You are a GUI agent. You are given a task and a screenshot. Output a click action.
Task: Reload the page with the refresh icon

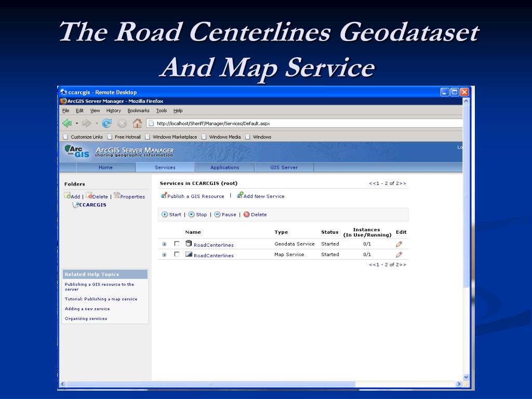point(107,123)
